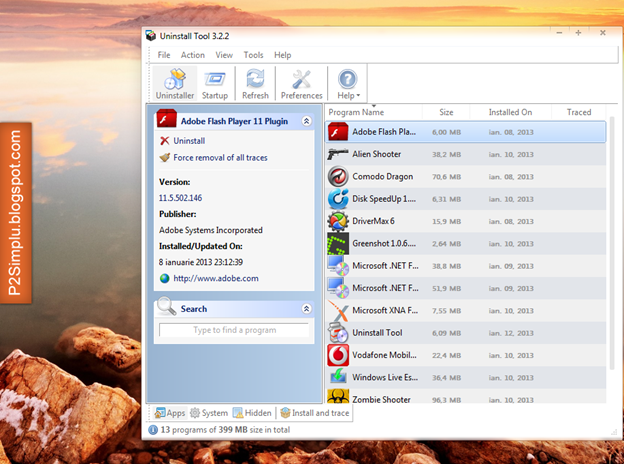624x464 pixels.
Task: Click the info icon in status bar
Action: [x=153, y=430]
